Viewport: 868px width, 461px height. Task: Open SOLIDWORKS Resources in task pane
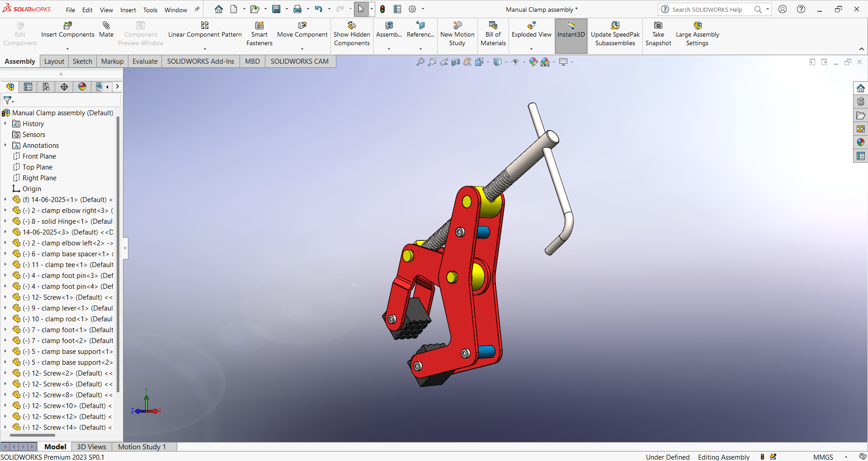pyautogui.click(x=861, y=88)
